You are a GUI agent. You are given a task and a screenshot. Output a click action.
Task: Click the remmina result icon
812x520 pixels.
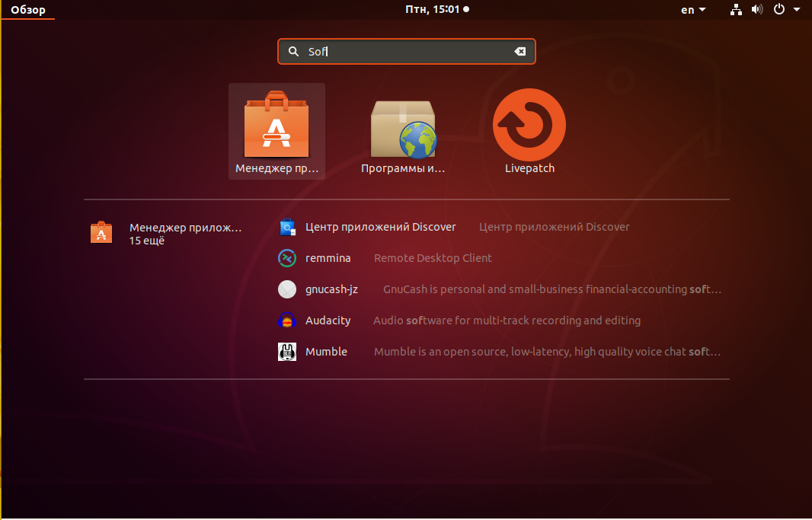click(x=287, y=258)
